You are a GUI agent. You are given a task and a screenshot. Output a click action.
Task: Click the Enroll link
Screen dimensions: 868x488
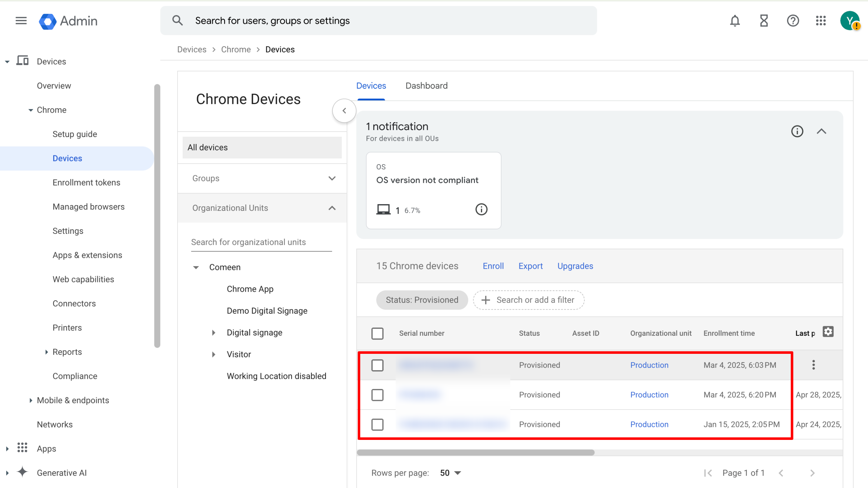493,266
